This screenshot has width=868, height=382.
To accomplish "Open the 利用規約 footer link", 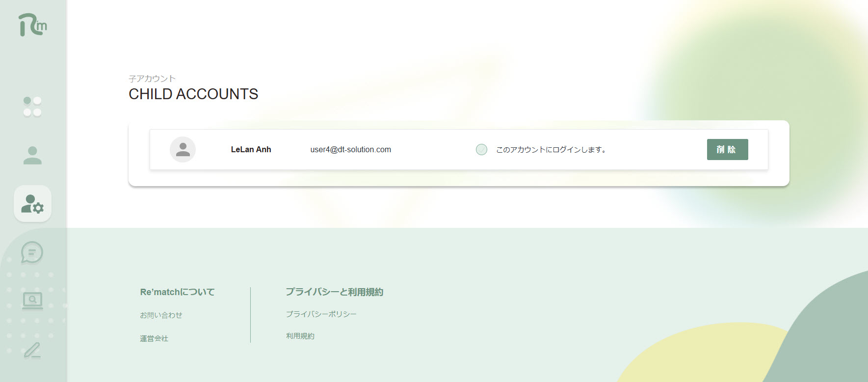I will [300, 336].
